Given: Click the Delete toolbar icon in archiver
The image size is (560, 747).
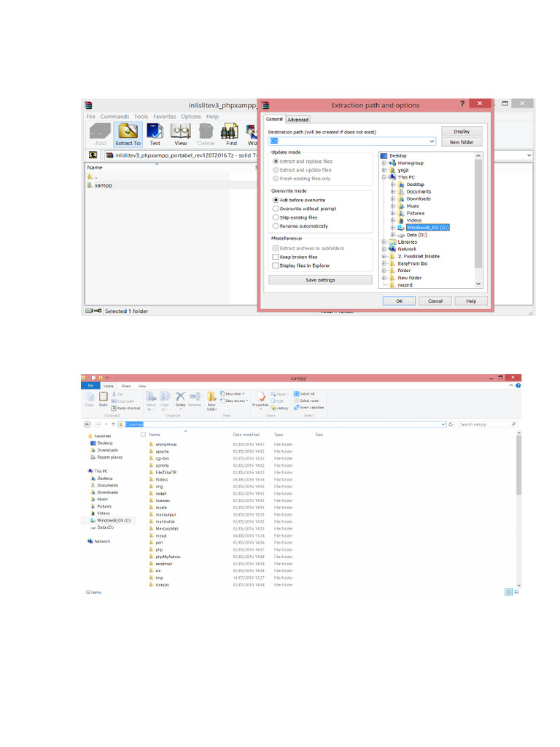Looking at the screenshot, I should click(206, 134).
